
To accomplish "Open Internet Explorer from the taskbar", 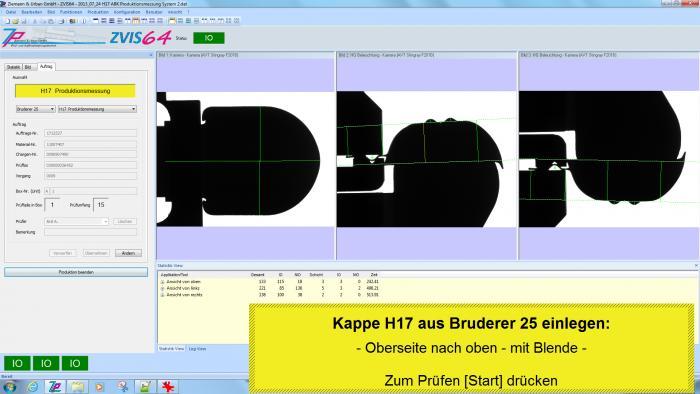I will [x=33, y=387].
